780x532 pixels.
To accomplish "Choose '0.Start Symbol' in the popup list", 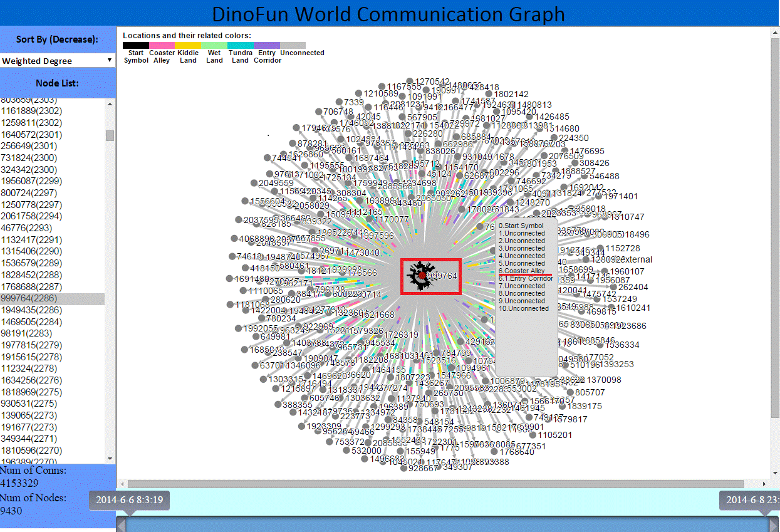I will click(x=521, y=226).
